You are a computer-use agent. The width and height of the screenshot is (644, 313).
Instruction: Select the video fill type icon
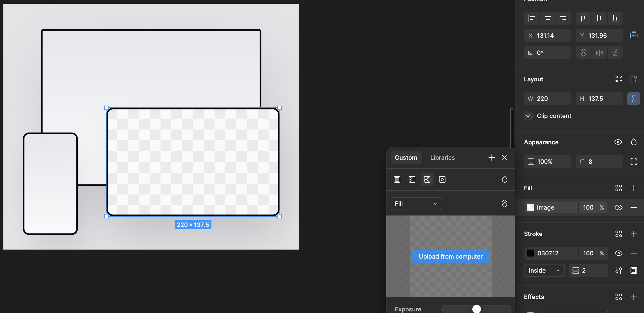(442, 179)
